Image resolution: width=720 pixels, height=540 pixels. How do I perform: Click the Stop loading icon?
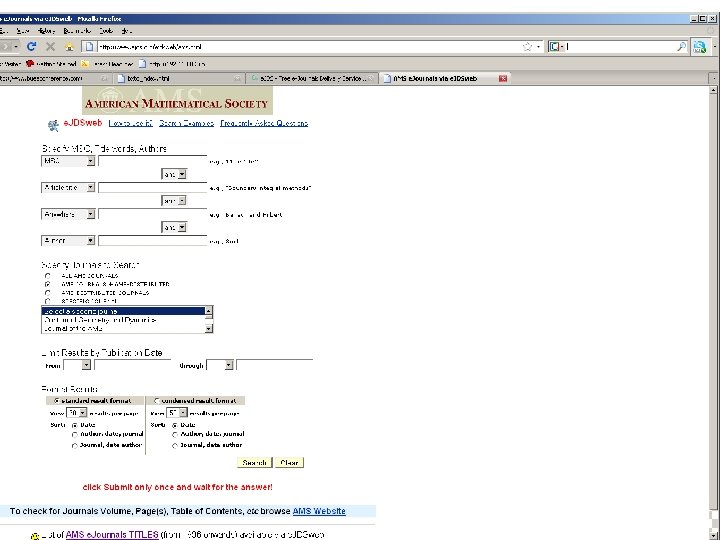(x=51, y=46)
